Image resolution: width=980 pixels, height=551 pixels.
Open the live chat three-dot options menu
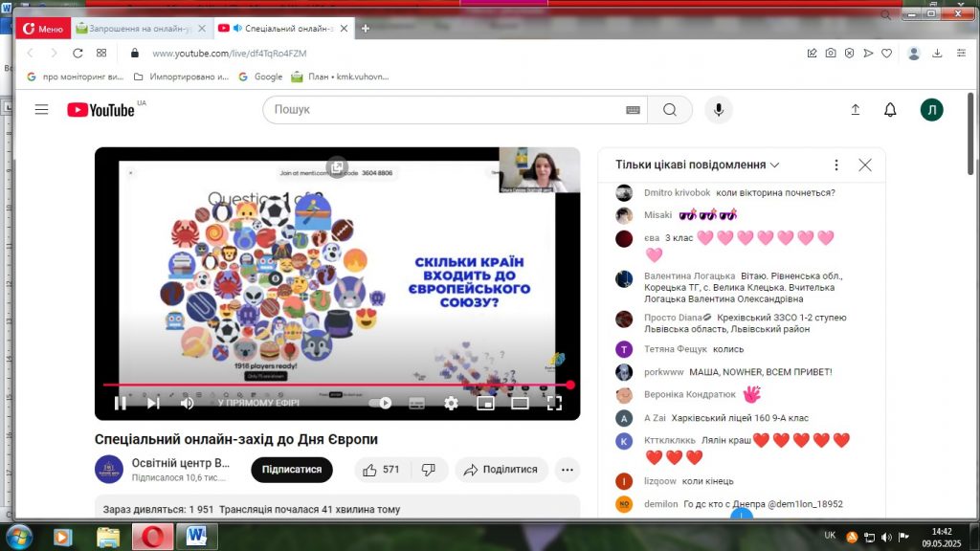coord(835,165)
